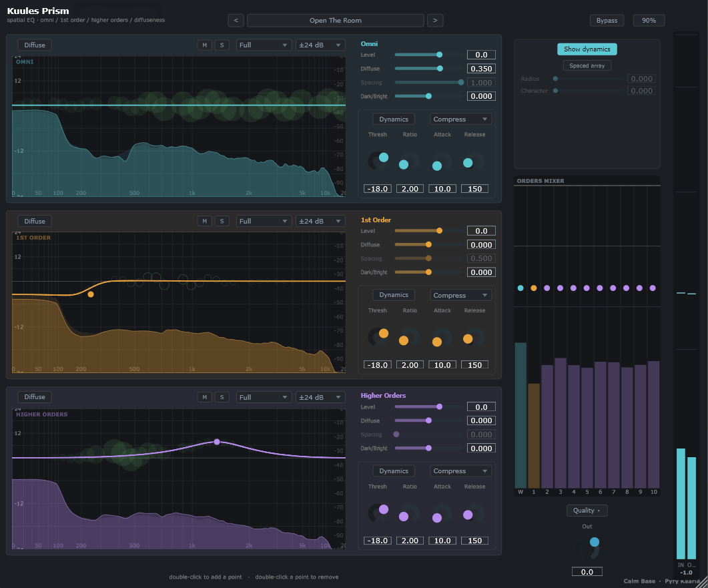Click the Out value field 0.0
This screenshot has width=708, height=588.
pos(587,572)
